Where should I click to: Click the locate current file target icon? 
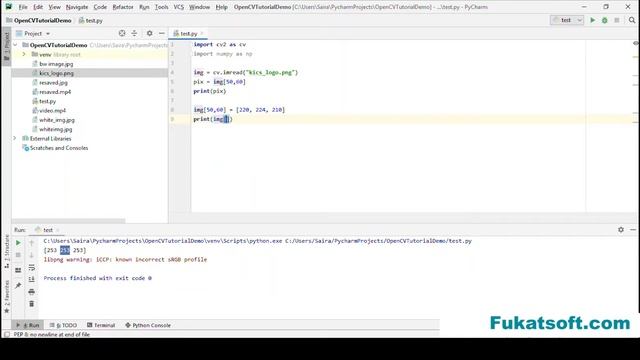[122, 33]
